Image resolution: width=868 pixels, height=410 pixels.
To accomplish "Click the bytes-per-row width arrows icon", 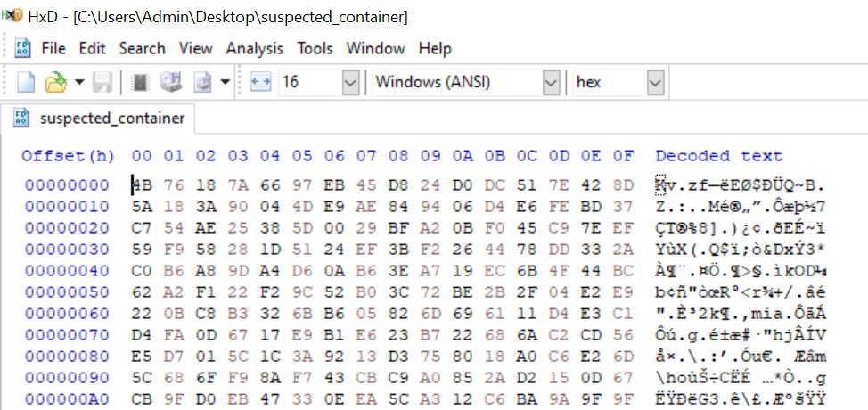I will tap(260, 83).
